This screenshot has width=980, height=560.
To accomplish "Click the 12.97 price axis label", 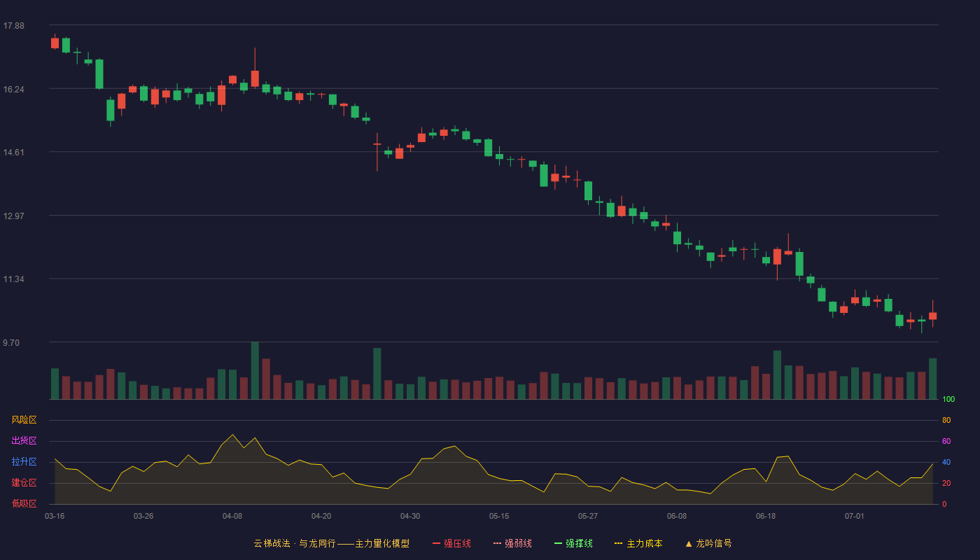I will click(13, 216).
